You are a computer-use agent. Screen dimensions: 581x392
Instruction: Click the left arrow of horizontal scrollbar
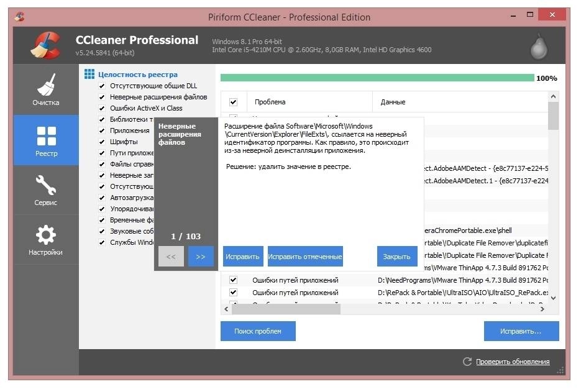coord(226,309)
